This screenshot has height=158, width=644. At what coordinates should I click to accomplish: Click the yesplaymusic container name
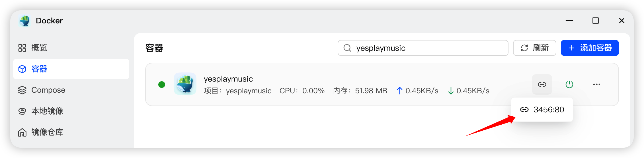coord(228,79)
